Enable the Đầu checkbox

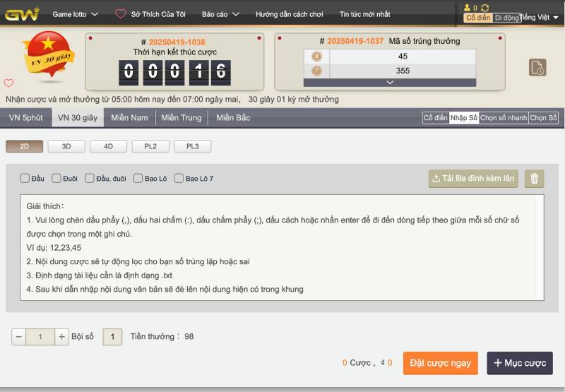coord(25,179)
